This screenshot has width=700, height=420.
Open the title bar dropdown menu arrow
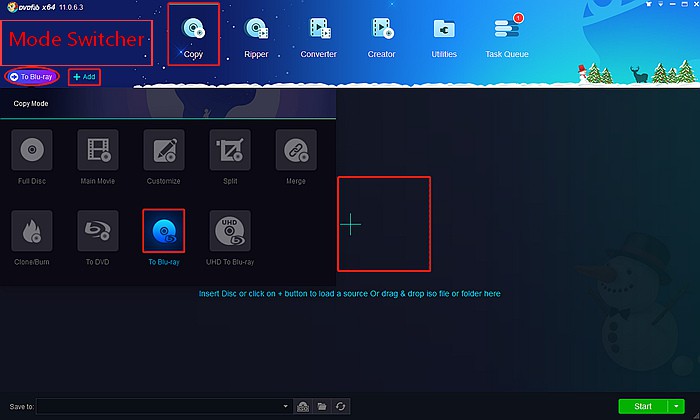661,4
